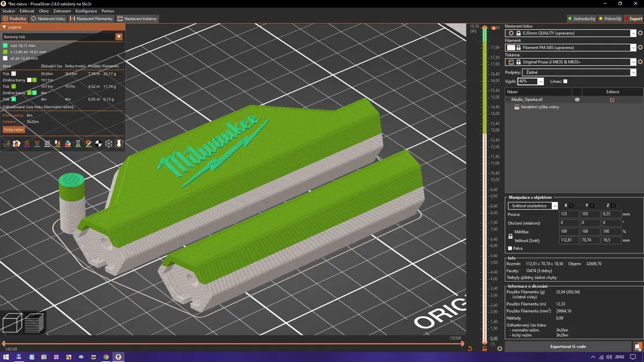The height and width of the screenshot is (362, 644).
Task: Toggle the estimated time hourglass icon
Action: point(78,143)
